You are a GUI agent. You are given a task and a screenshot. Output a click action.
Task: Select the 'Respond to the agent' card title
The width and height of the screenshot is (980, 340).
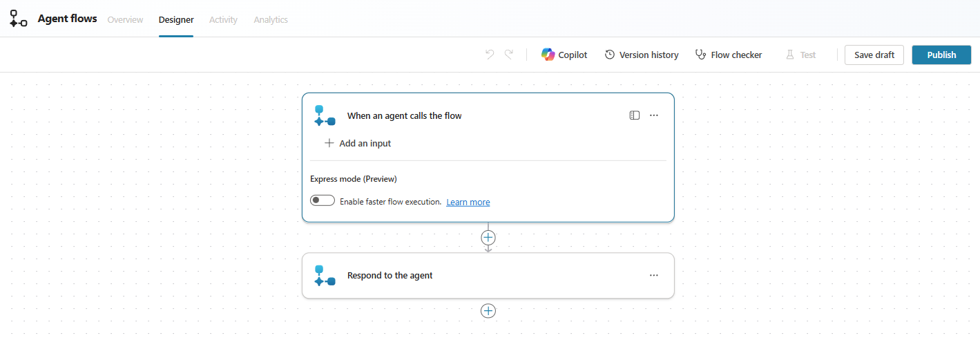(390, 275)
